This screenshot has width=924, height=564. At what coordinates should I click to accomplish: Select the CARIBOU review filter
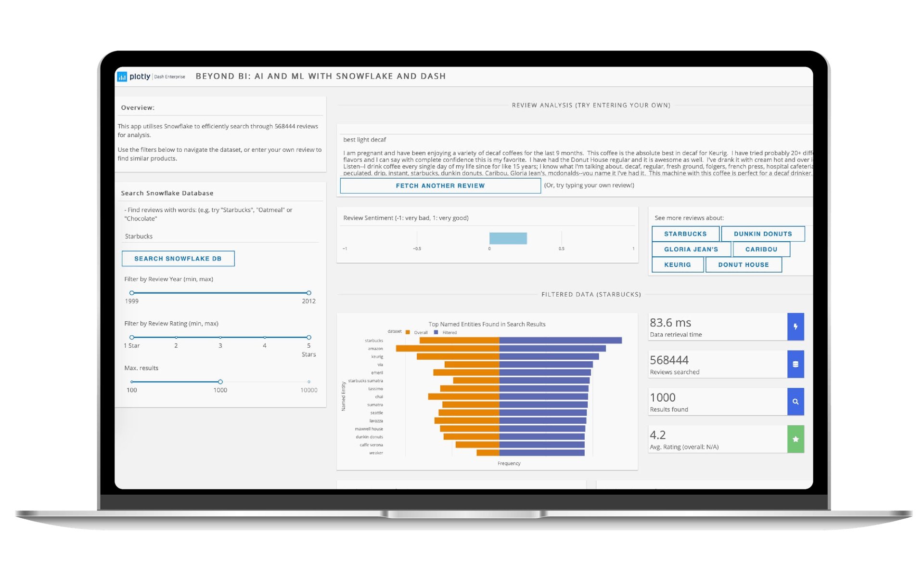761,249
